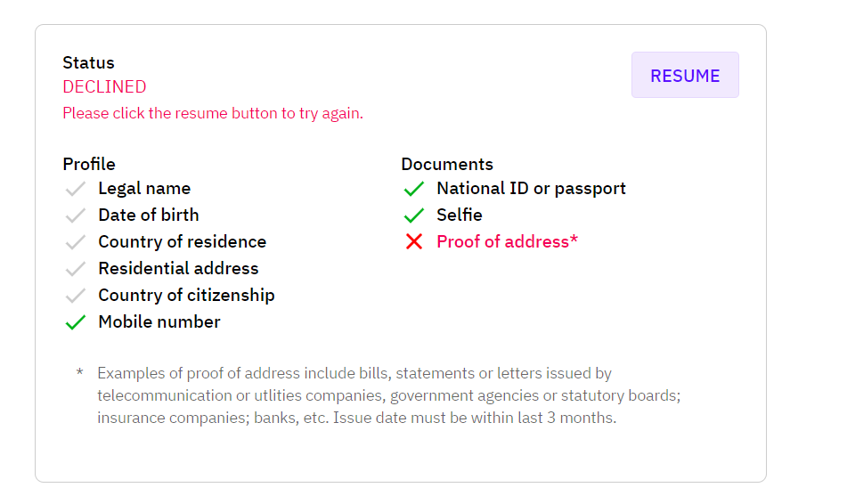The image size is (847, 504).
Task: Click the RESUME button
Action: (x=685, y=75)
